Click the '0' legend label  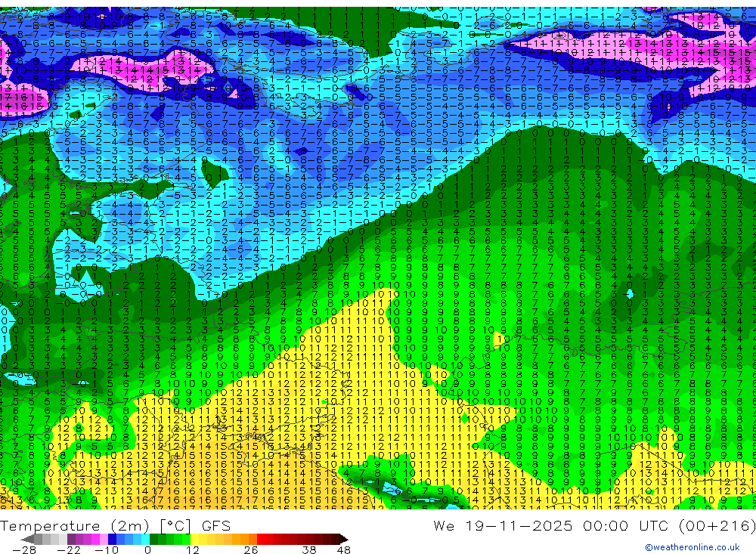click(x=148, y=550)
